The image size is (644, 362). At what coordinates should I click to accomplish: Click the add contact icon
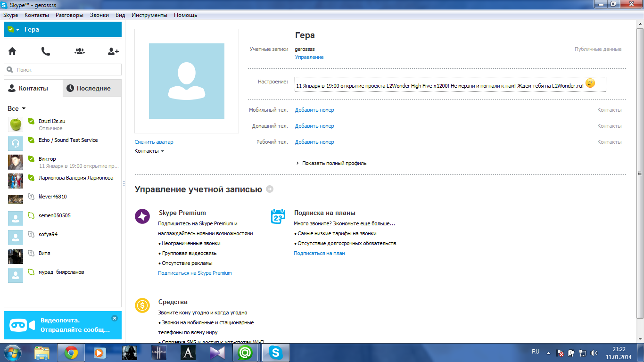click(113, 51)
